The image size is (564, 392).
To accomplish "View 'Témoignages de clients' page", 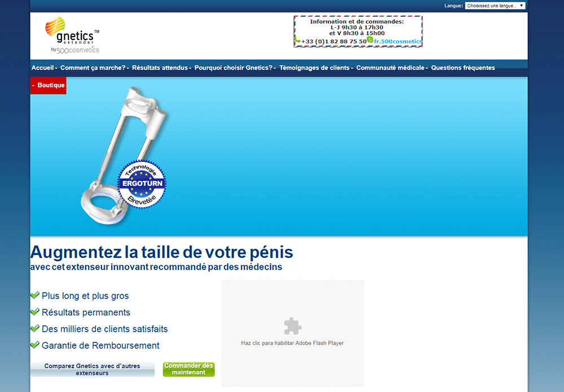I will (315, 68).
